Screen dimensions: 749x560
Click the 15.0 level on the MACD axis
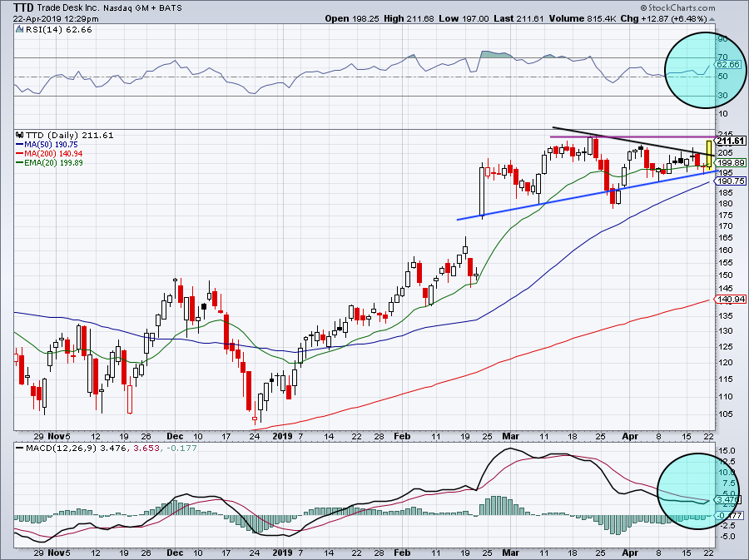coord(727,451)
